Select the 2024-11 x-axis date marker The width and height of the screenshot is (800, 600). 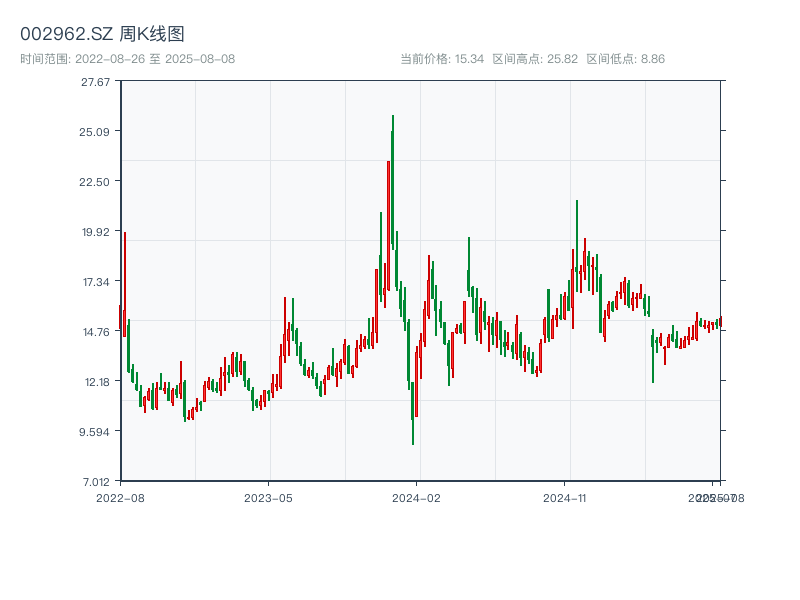point(566,497)
